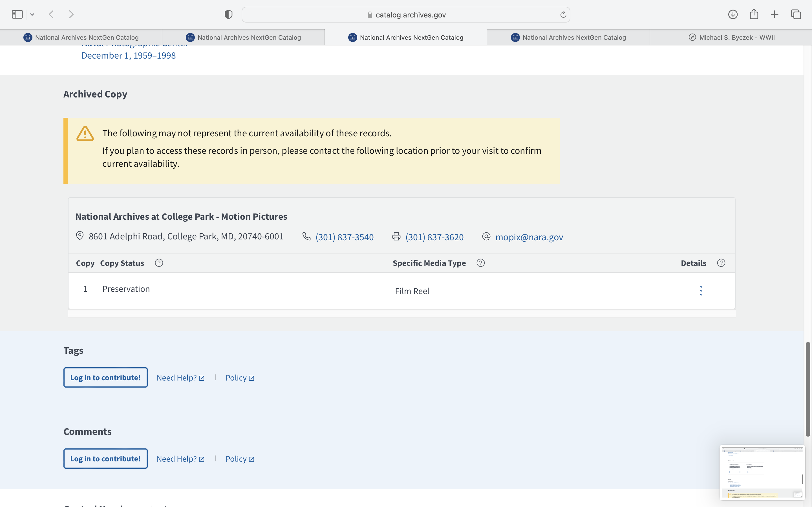Reload page using refresh icon
The height and width of the screenshot is (507, 812).
tap(563, 14)
